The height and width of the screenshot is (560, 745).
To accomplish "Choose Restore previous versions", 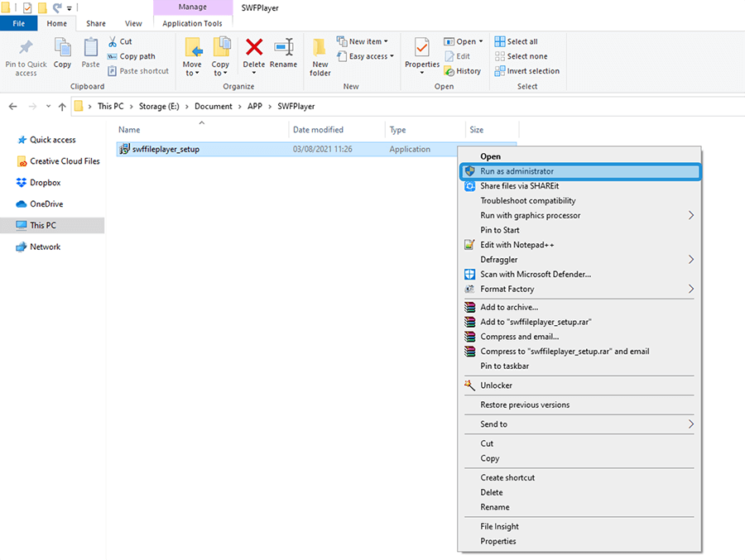I will click(579, 404).
